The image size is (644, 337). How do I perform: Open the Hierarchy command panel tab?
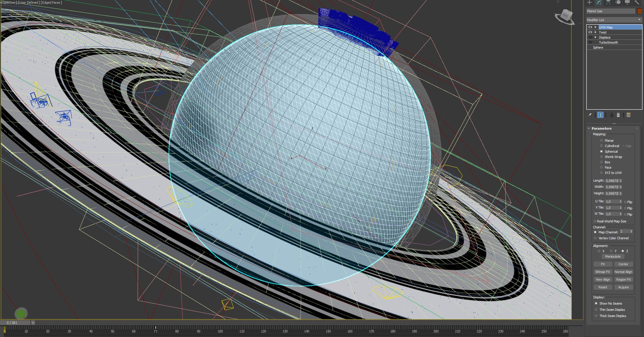[608, 2]
